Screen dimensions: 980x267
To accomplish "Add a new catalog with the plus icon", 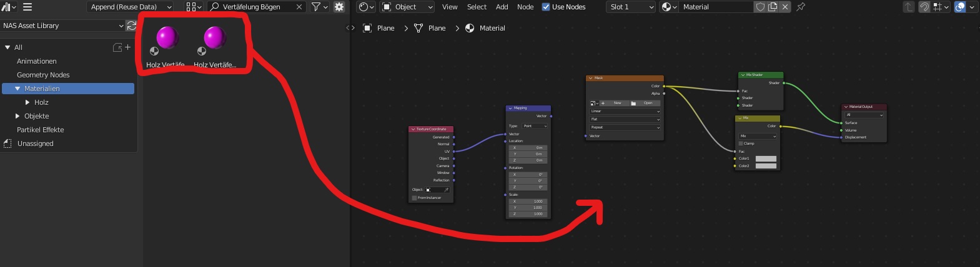I will [x=127, y=47].
